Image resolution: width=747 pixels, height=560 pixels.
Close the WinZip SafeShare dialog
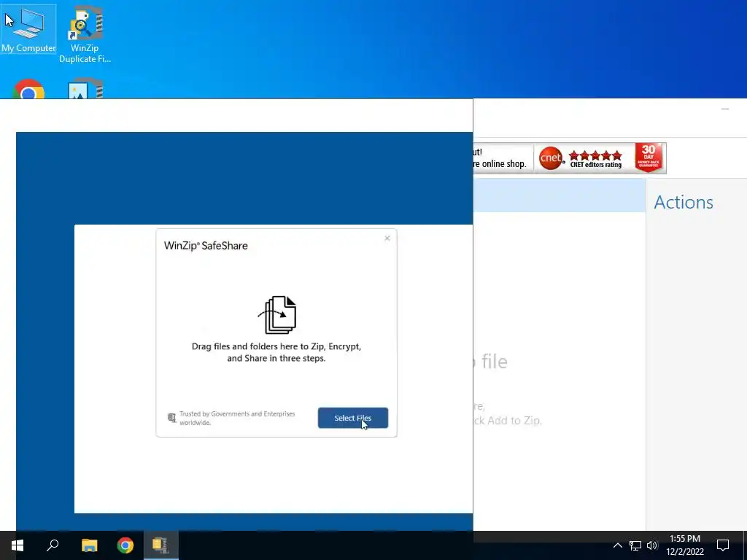coord(387,238)
